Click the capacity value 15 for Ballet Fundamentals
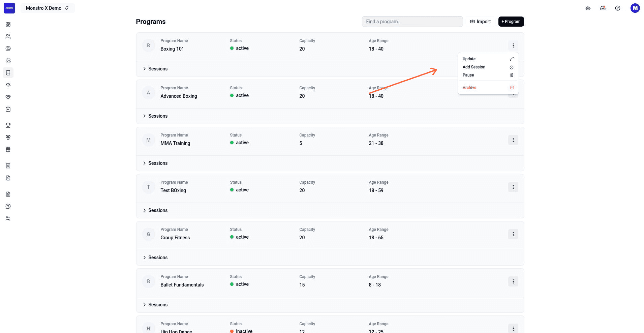The image size is (644, 333). [x=302, y=285]
